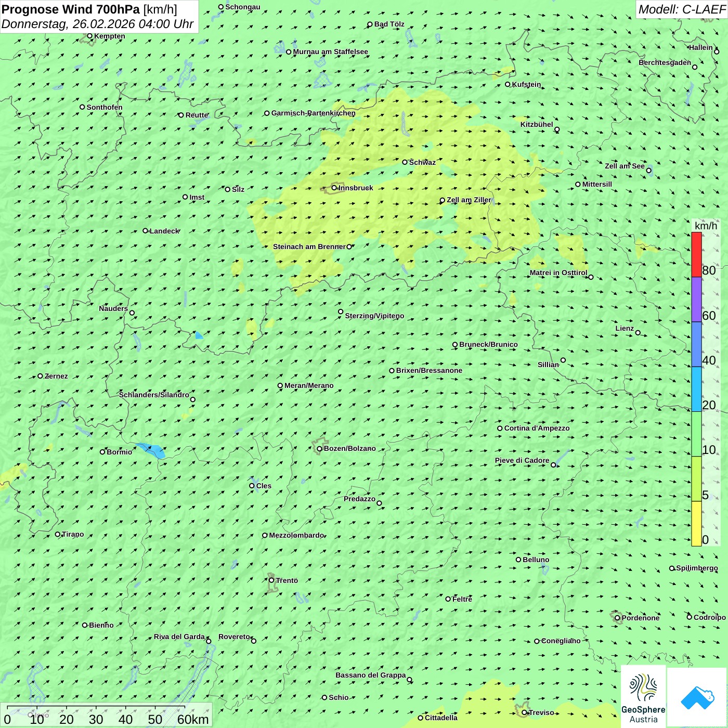This screenshot has width=728, height=728.
Task: Click the scale bar ruler
Action: click(x=96, y=708)
